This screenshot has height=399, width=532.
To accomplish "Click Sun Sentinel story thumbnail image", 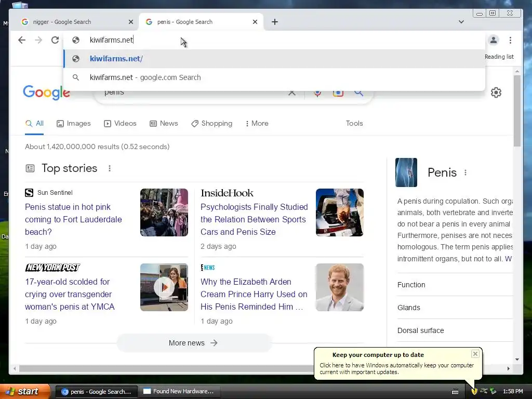I will point(164,212).
